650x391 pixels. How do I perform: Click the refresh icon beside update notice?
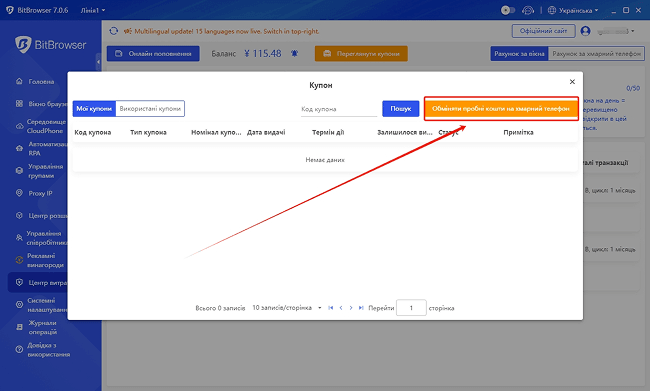pyautogui.click(x=114, y=31)
